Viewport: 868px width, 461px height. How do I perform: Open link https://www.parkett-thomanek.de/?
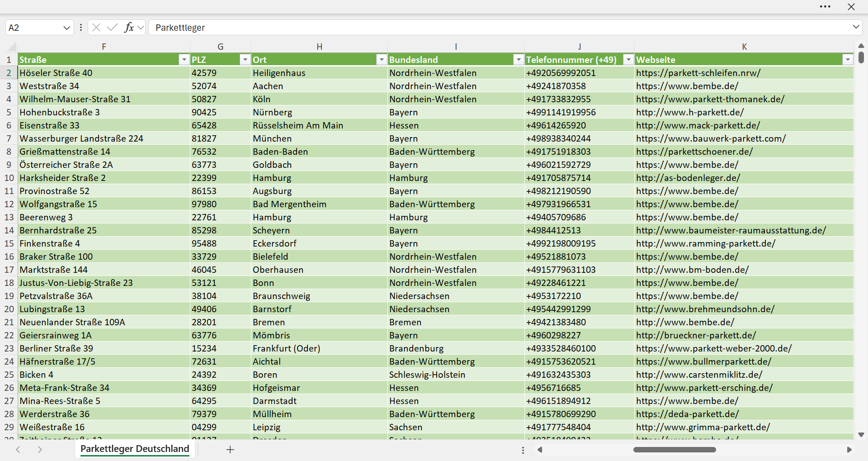710,99
